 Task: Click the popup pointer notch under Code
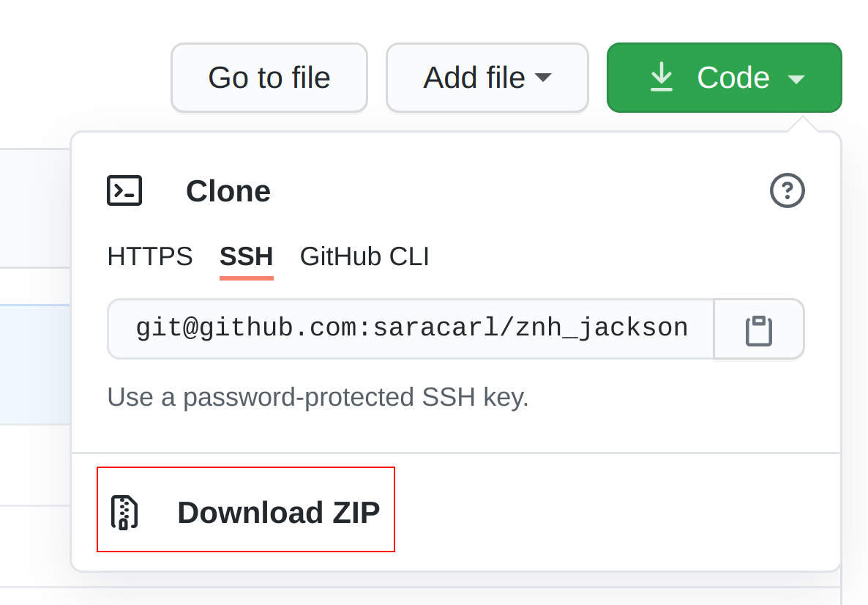[x=802, y=124]
